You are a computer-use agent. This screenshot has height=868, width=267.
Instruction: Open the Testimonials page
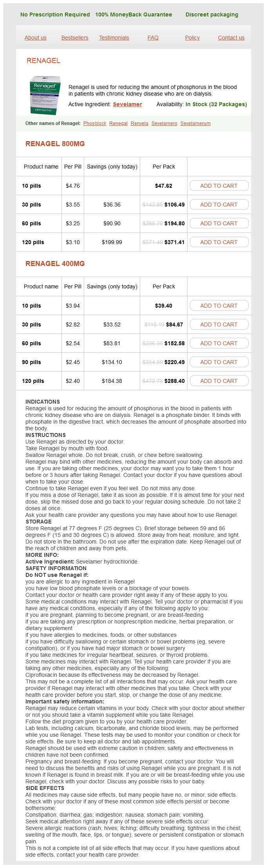(x=114, y=38)
